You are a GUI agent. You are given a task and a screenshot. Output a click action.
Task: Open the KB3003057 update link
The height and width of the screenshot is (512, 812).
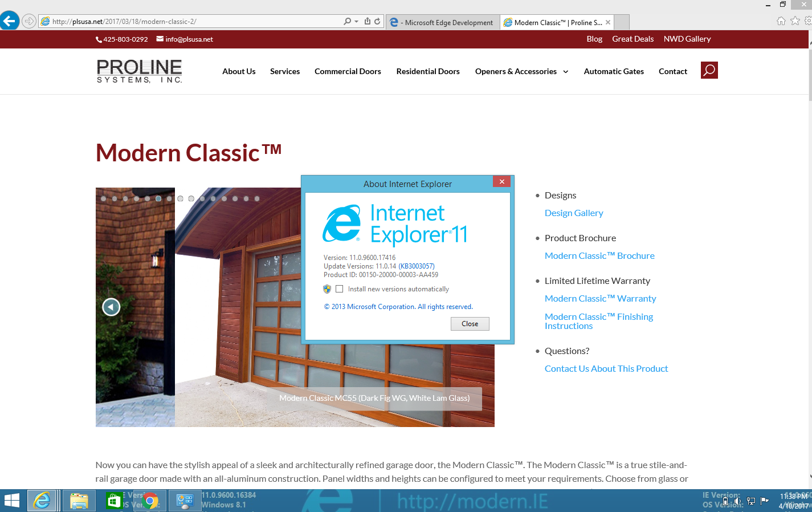(x=417, y=266)
